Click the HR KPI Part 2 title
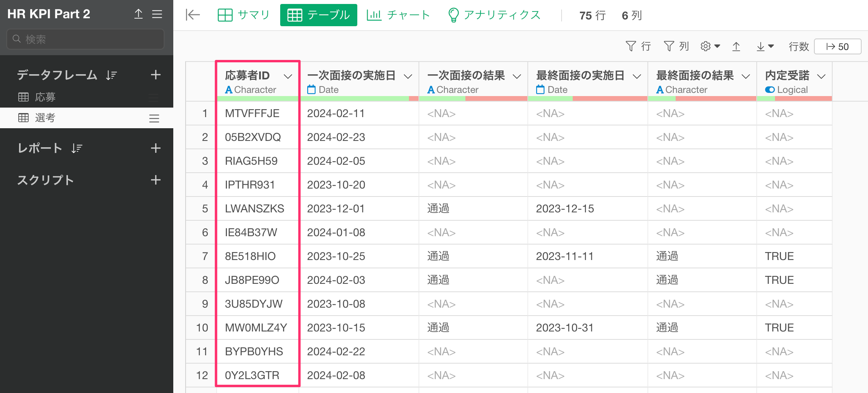 [49, 14]
